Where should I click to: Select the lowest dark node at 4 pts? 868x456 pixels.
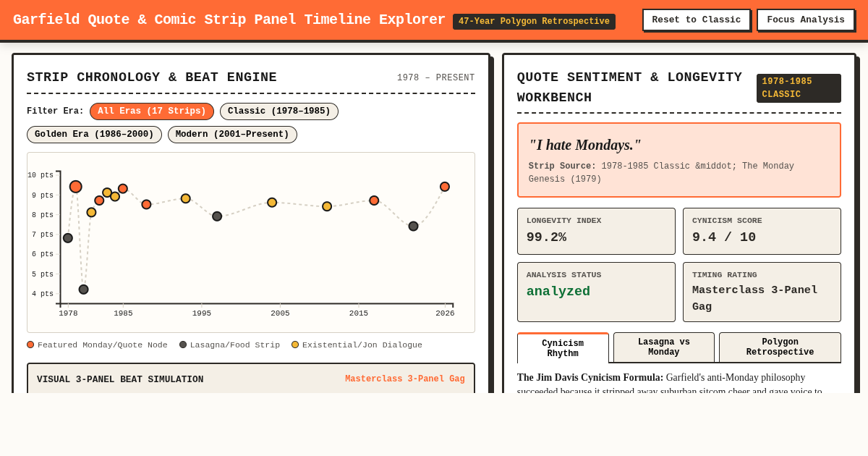[x=84, y=290]
